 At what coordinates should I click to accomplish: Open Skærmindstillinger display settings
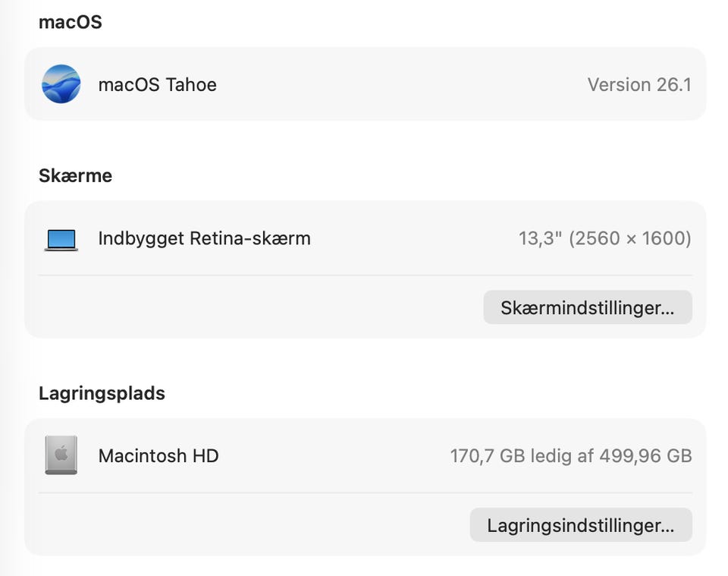(x=587, y=307)
